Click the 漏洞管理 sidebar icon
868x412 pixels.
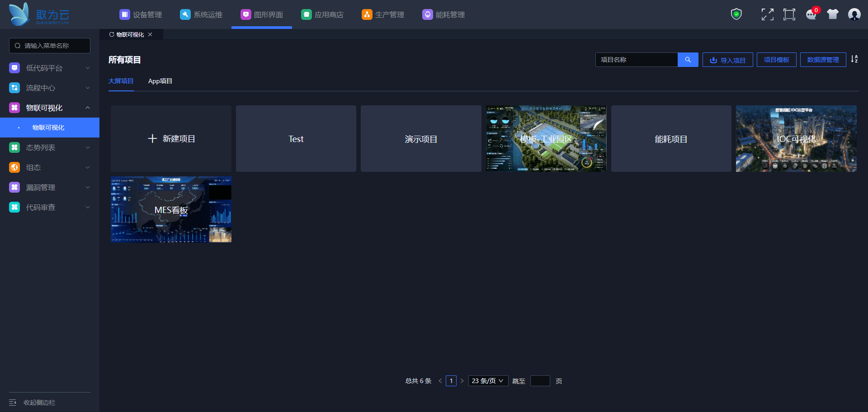[x=14, y=187]
